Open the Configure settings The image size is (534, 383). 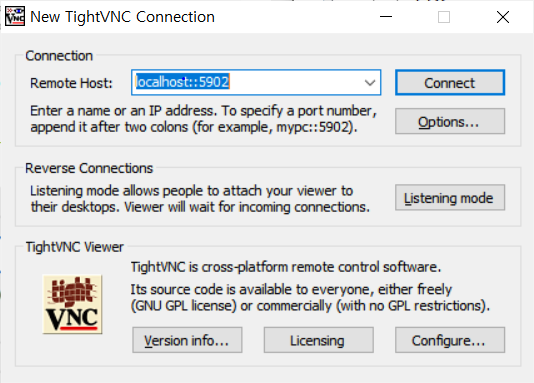click(450, 340)
